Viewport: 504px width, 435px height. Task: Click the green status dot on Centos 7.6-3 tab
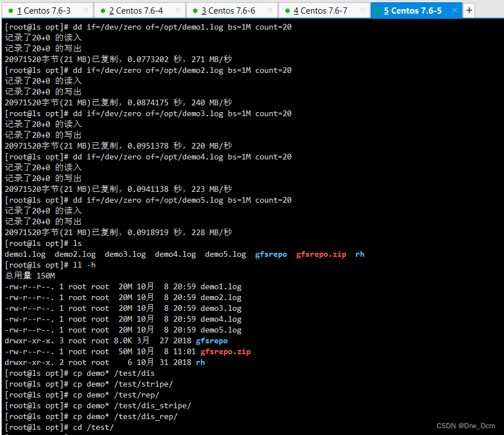click(11, 11)
